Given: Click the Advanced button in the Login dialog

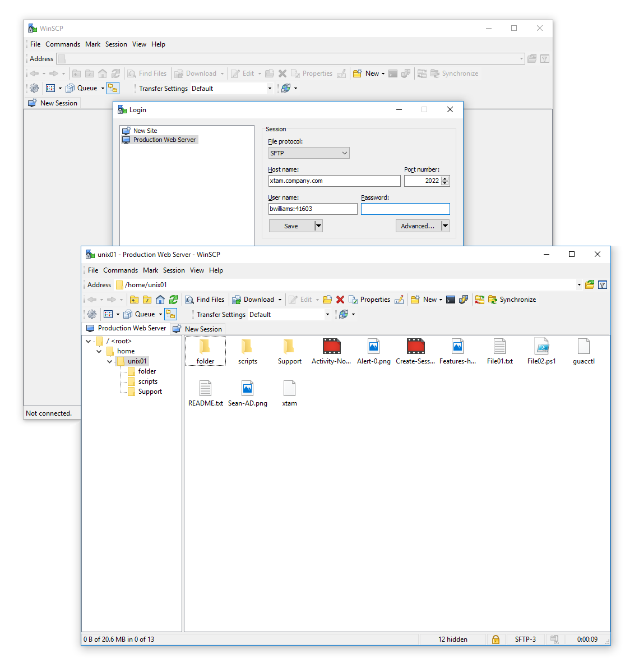Looking at the screenshot, I should [418, 225].
